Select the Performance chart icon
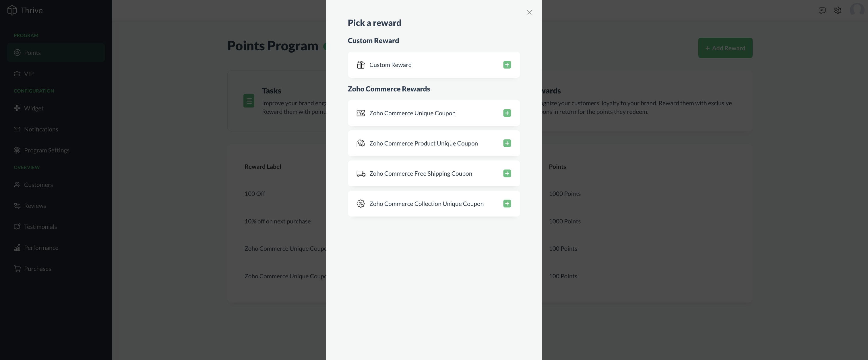The width and height of the screenshot is (868, 360). point(17,248)
